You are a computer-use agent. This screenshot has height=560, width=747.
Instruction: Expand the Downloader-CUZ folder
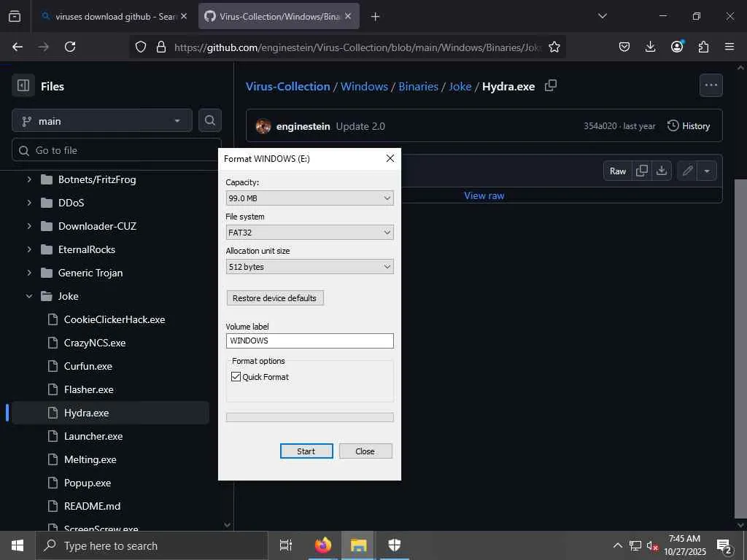point(29,226)
